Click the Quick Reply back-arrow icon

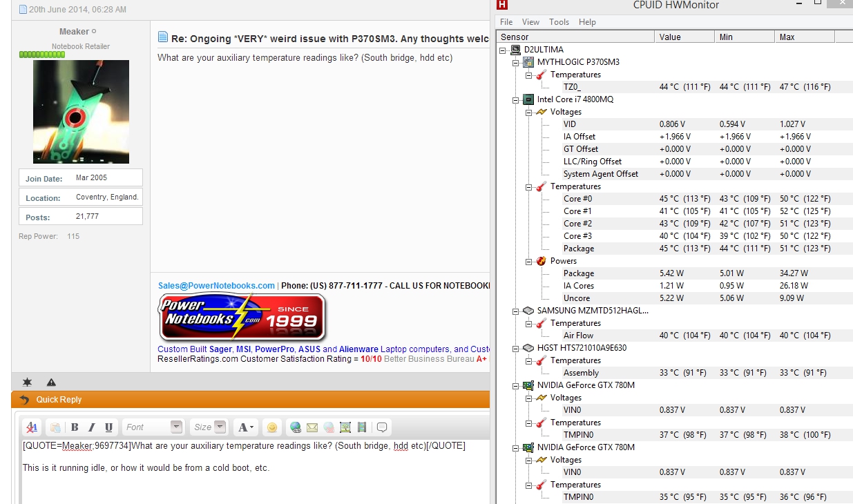coord(25,400)
